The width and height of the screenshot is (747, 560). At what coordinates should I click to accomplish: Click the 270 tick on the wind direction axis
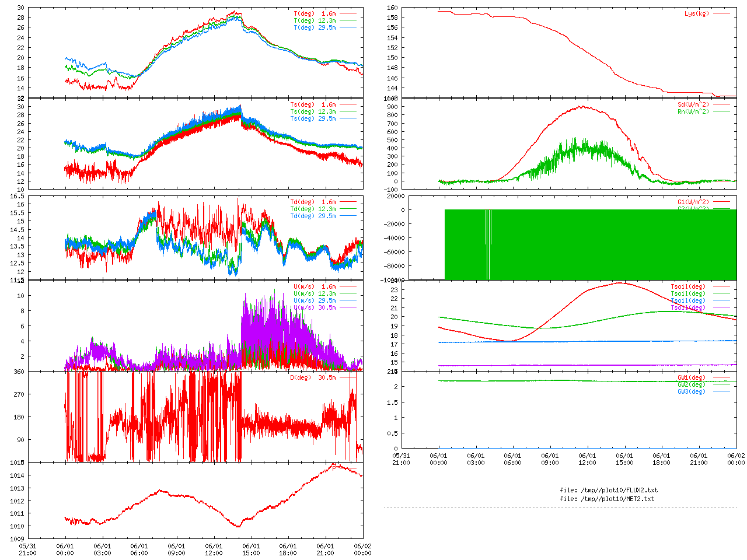[19, 394]
